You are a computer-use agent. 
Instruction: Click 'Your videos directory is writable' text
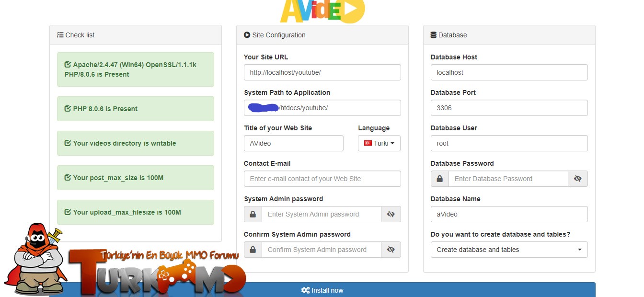[x=125, y=143]
